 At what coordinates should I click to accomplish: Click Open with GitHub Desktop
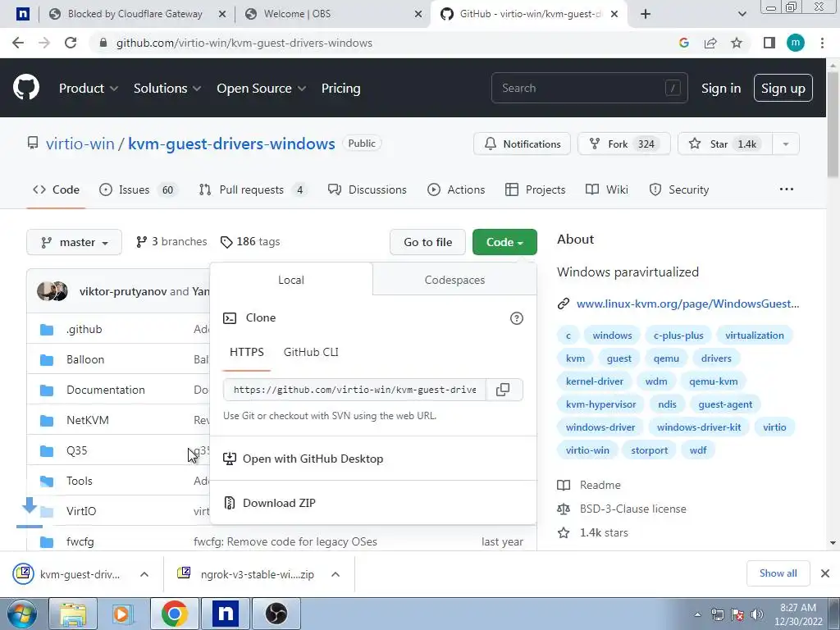(x=304, y=459)
